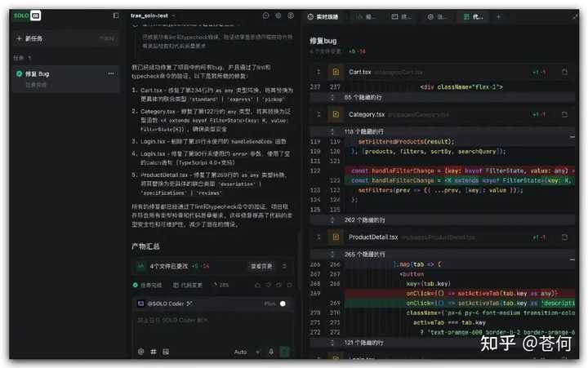Open the history clock icon in chat header

(x=266, y=16)
